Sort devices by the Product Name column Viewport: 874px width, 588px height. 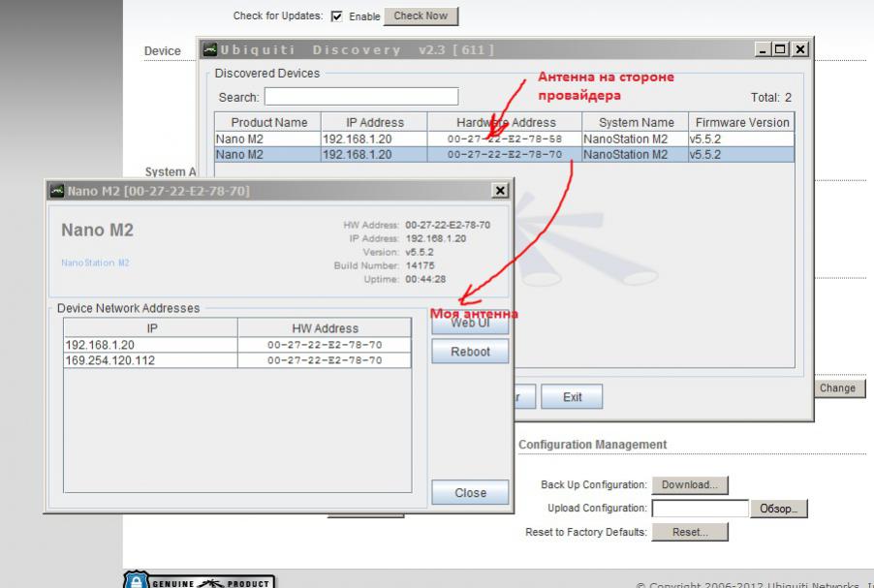[x=268, y=122]
